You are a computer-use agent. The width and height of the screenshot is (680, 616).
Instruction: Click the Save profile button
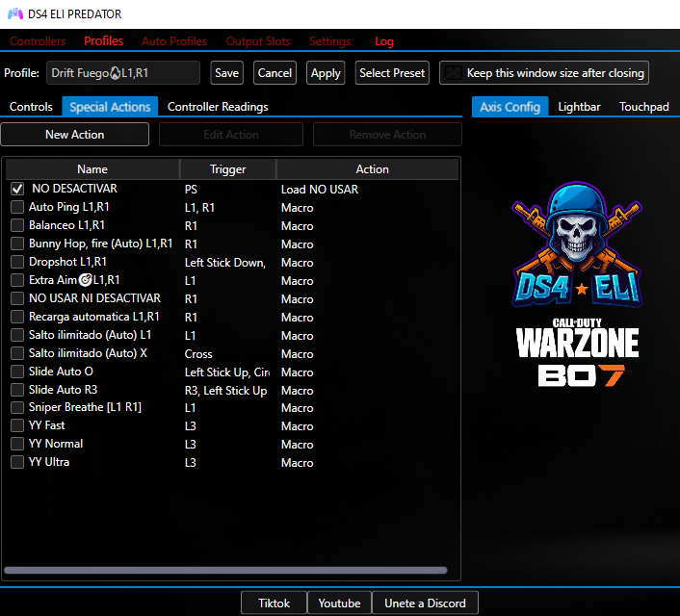[226, 73]
